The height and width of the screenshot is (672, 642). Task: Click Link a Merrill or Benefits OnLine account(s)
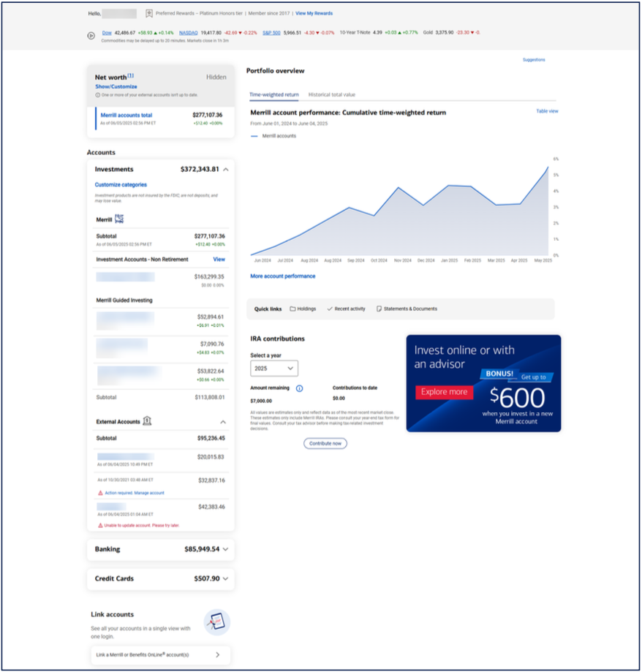click(x=160, y=655)
